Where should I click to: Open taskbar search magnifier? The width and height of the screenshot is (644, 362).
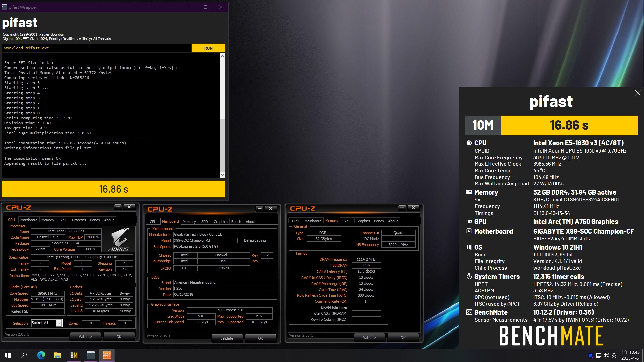24,355
